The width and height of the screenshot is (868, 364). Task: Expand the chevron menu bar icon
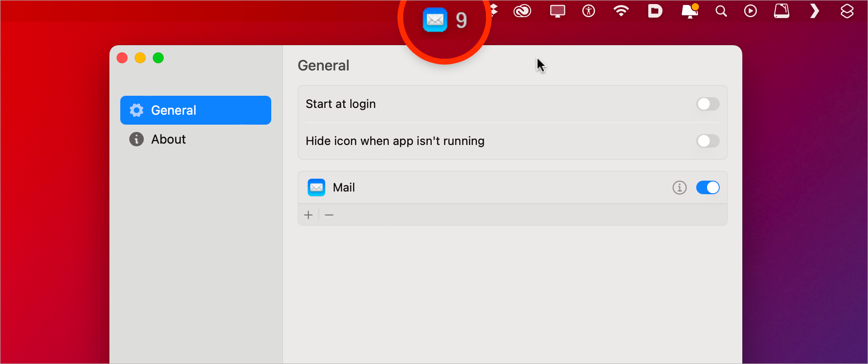[814, 11]
